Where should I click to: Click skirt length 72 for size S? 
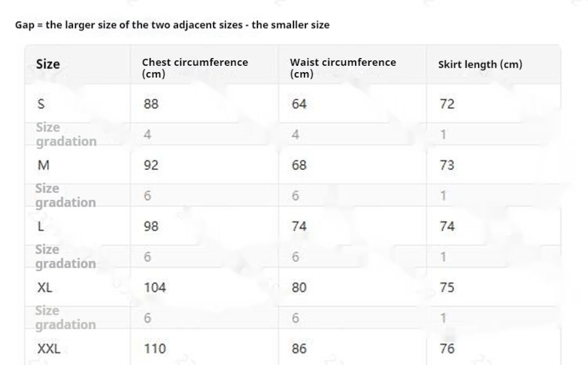tap(447, 104)
